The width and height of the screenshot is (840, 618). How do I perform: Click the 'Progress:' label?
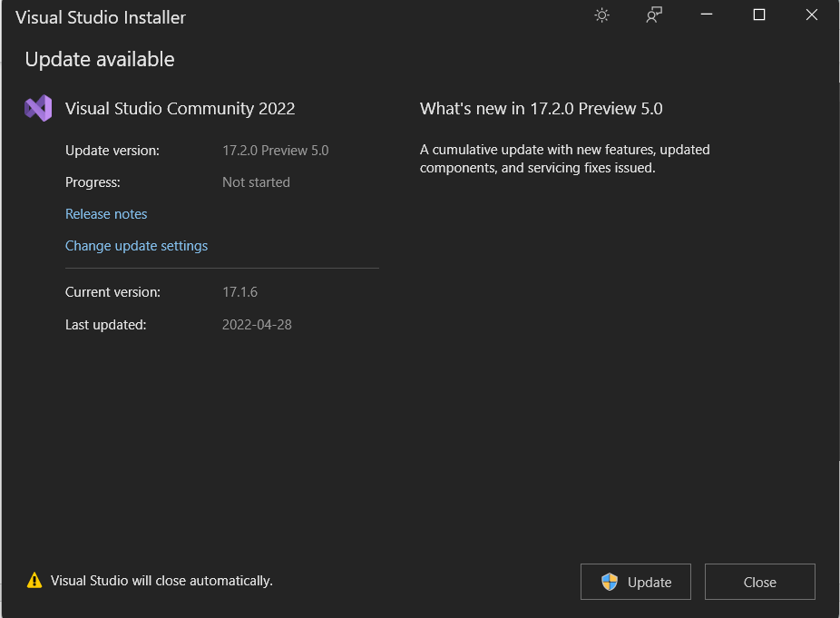[x=93, y=182]
